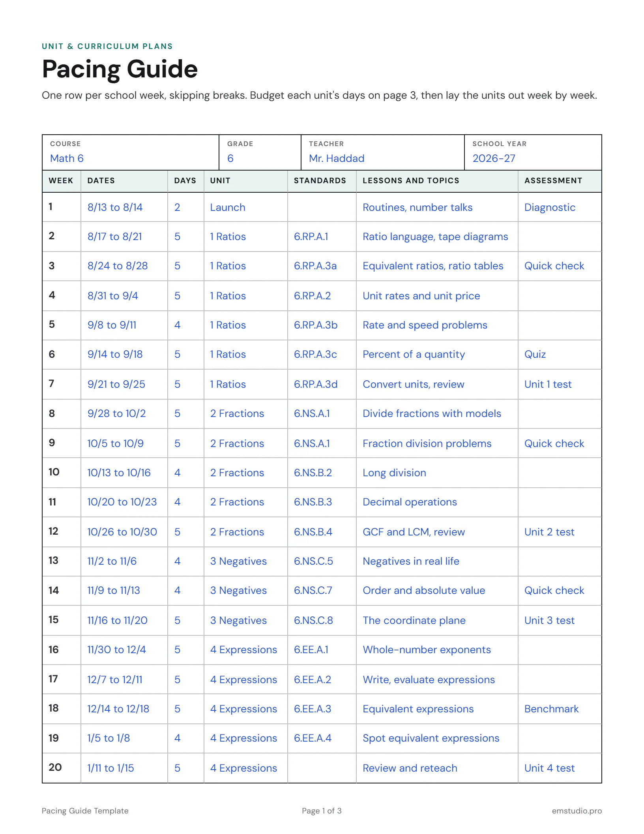The width and height of the screenshot is (644, 834).
Task: Edit the Teacher field Mr. Haddad
Action: pyautogui.click(x=383, y=153)
